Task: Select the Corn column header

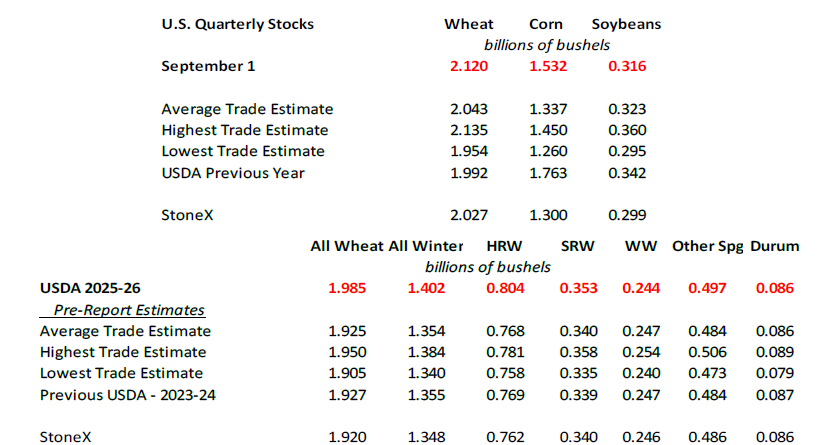Action: [546, 24]
